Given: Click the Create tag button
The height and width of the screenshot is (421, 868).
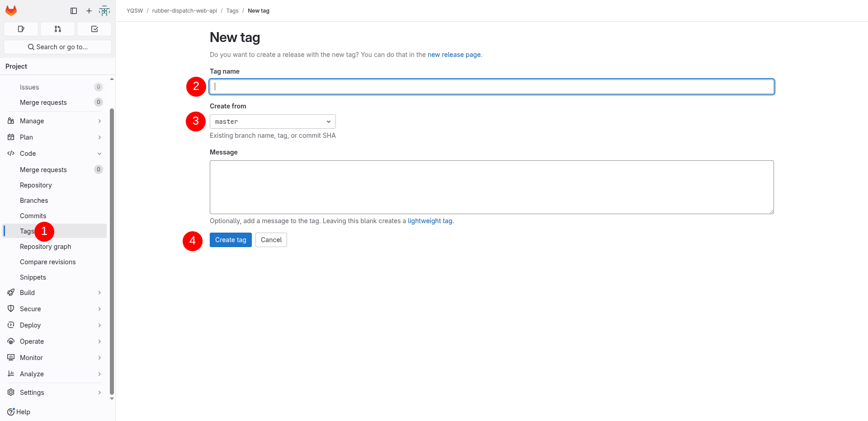Looking at the screenshot, I should click(231, 240).
